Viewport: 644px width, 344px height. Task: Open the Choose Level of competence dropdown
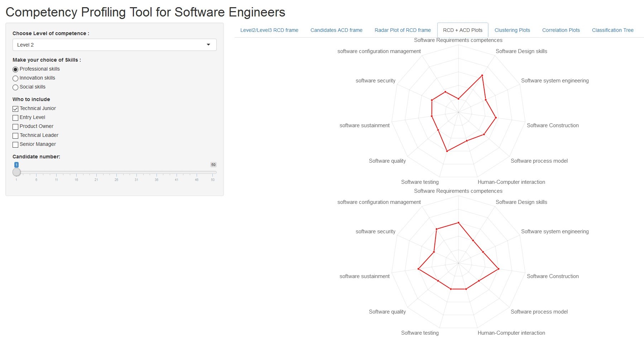point(114,45)
